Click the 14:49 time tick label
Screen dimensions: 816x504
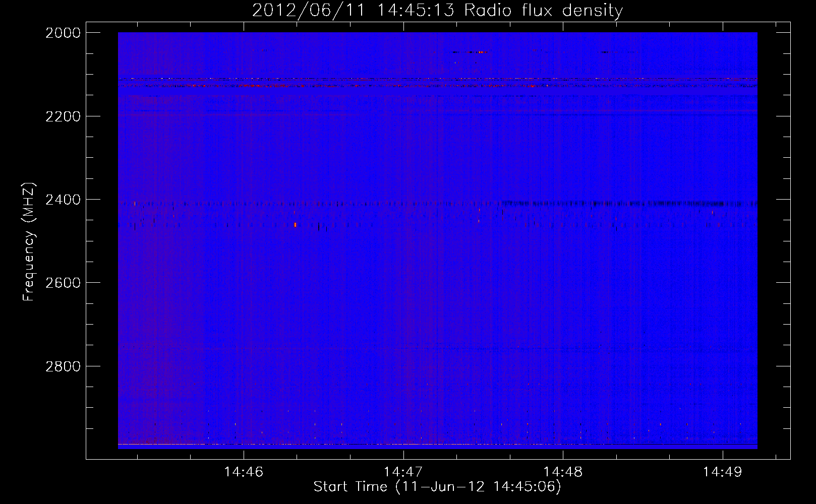[x=723, y=472]
